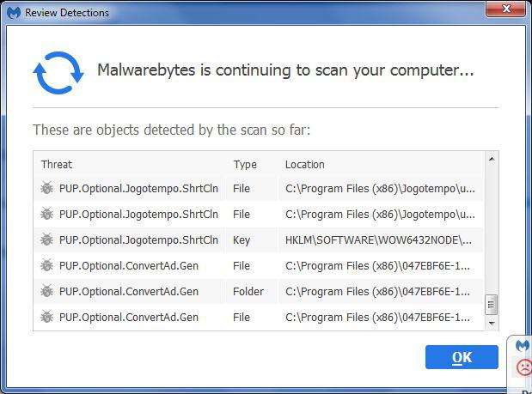The height and width of the screenshot is (394, 532).
Task: Click the red sad face icon at the right edge
Action: [523, 367]
